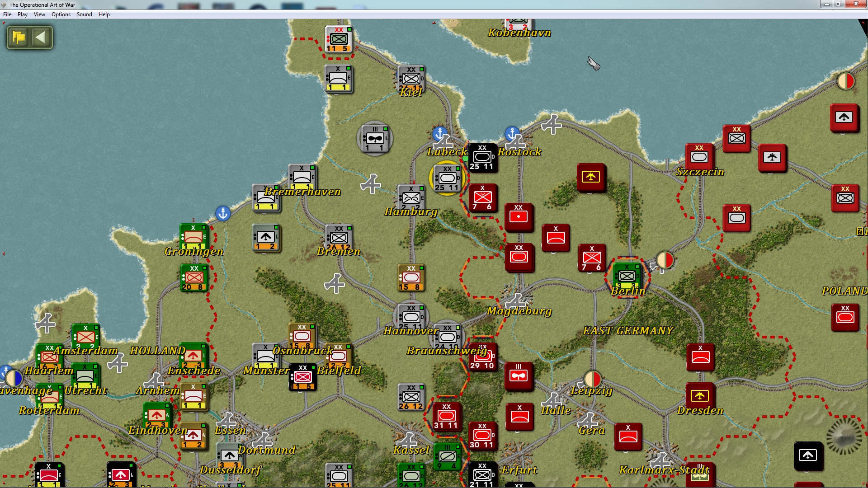Select the green 9-4 unit east of Kassel
The height and width of the screenshot is (488, 868).
click(x=447, y=456)
